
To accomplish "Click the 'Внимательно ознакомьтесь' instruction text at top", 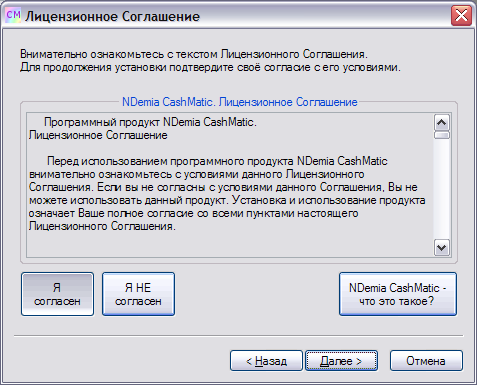I will (194, 54).
